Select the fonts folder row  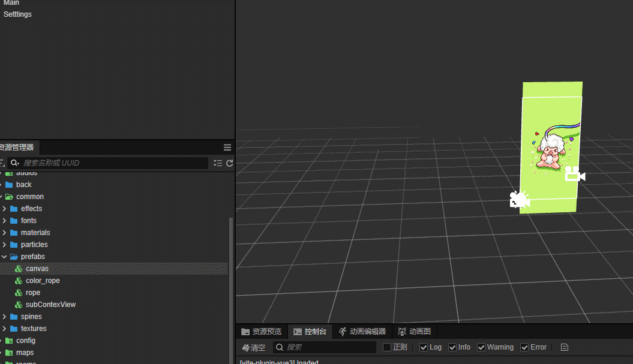point(114,221)
